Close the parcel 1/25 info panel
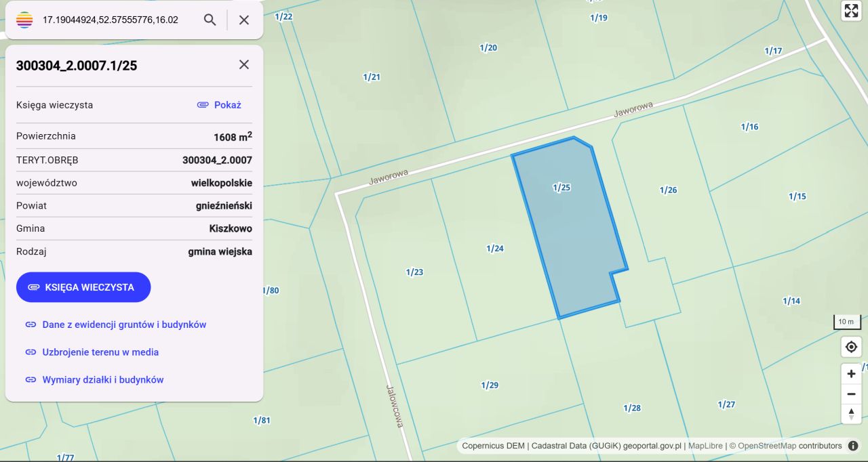Viewport: 868px width, 462px height. coord(243,64)
